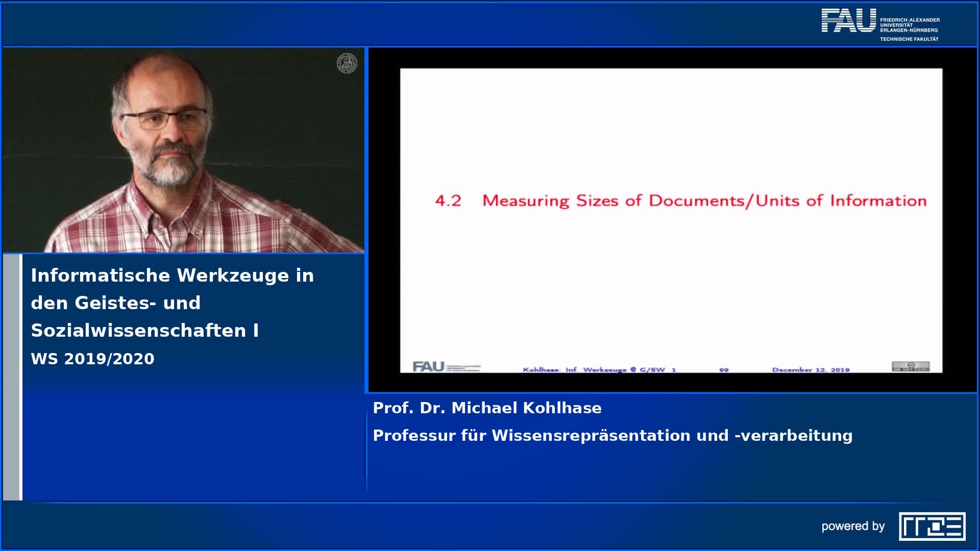Click the section number '4.2' on the slide
This screenshot has width=980, height=551.
coord(448,201)
